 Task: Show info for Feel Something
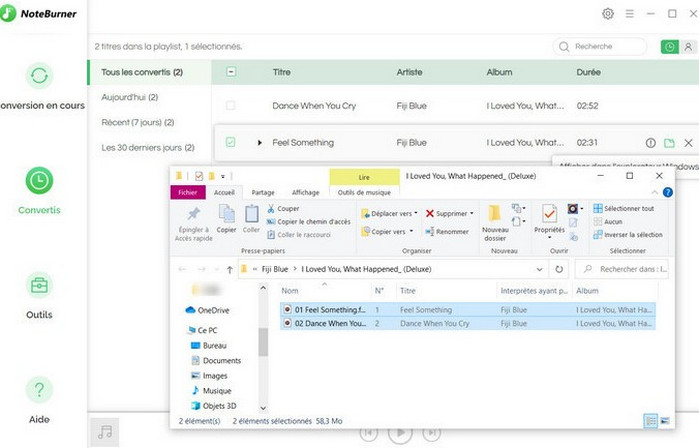coord(650,143)
